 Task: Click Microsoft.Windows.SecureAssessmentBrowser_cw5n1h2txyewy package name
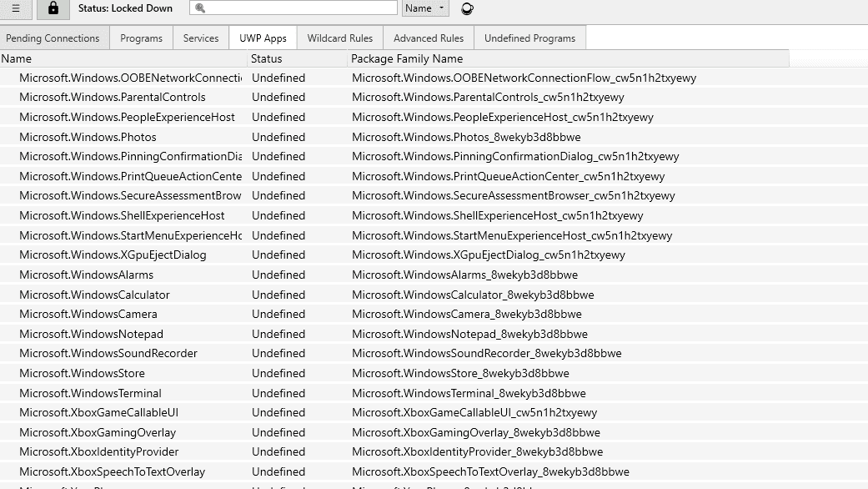click(x=514, y=195)
